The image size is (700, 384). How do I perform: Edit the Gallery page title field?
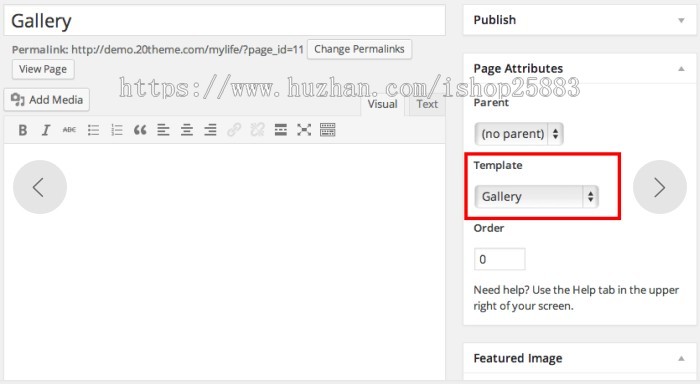click(x=225, y=21)
